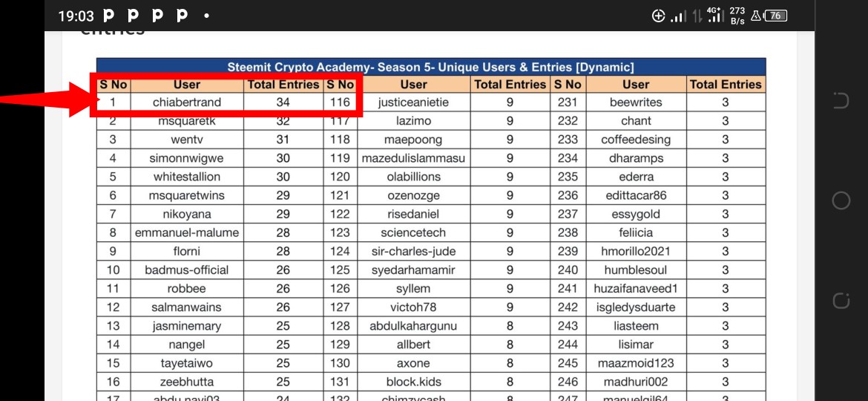
Task: Tap the badmus-official user cell
Action: (x=186, y=270)
